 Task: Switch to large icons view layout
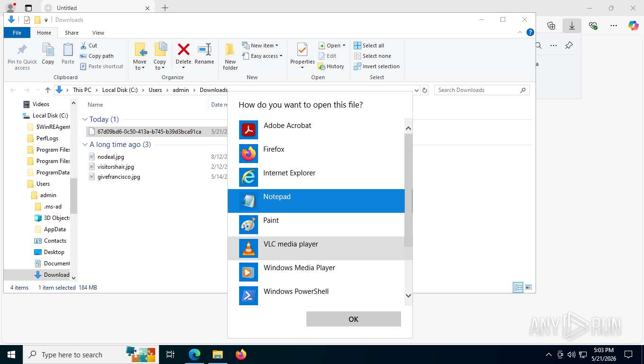[528, 287]
